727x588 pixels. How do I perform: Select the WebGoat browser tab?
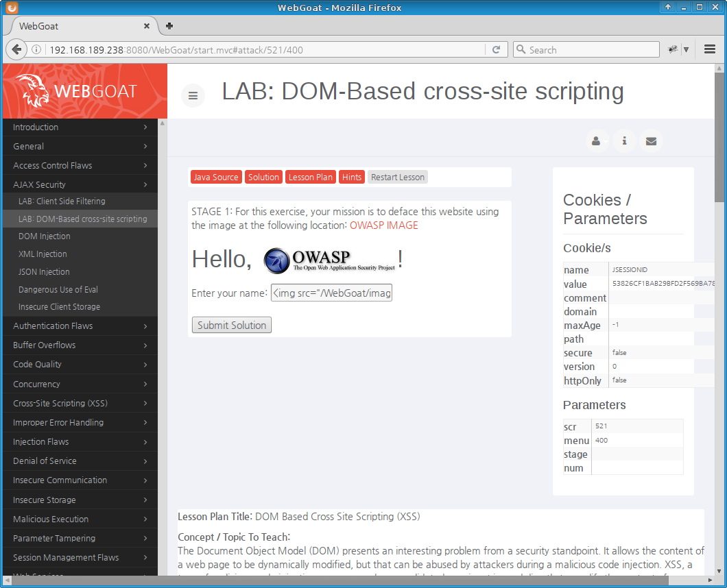tap(82, 26)
